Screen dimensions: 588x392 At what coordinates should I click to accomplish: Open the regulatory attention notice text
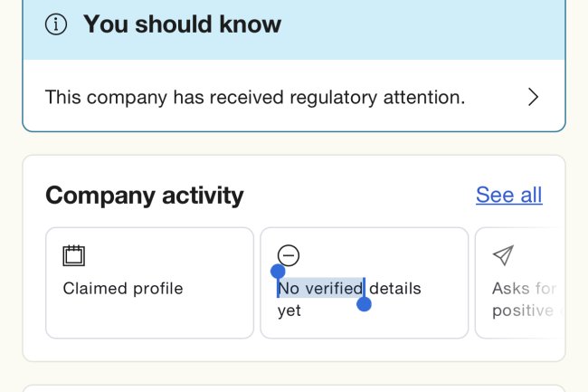click(x=254, y=97)
